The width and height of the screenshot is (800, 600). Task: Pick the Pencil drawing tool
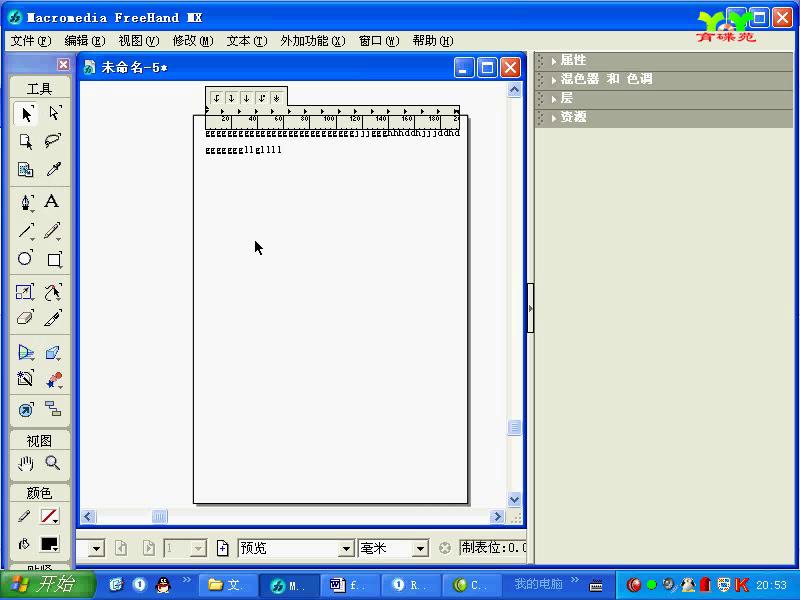[x=53, y=231]
